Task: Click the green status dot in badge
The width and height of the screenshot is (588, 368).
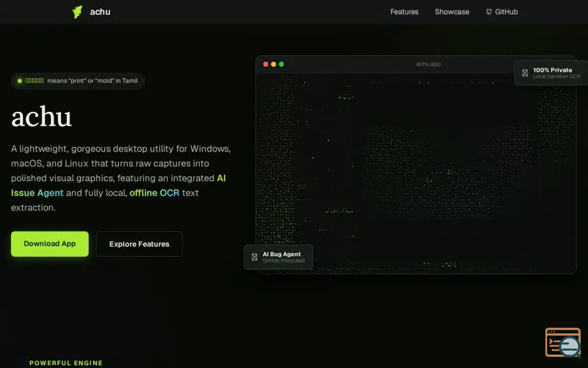Action: (20, 81)
